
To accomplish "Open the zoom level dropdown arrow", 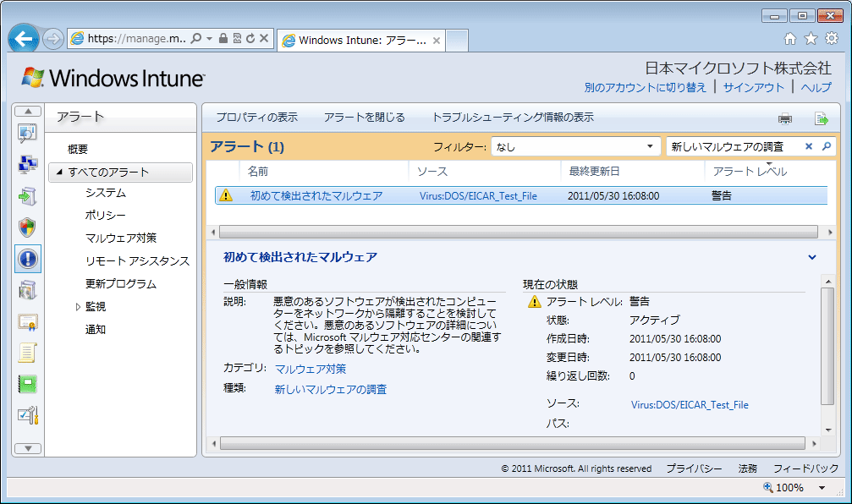I will click(822, 488).
